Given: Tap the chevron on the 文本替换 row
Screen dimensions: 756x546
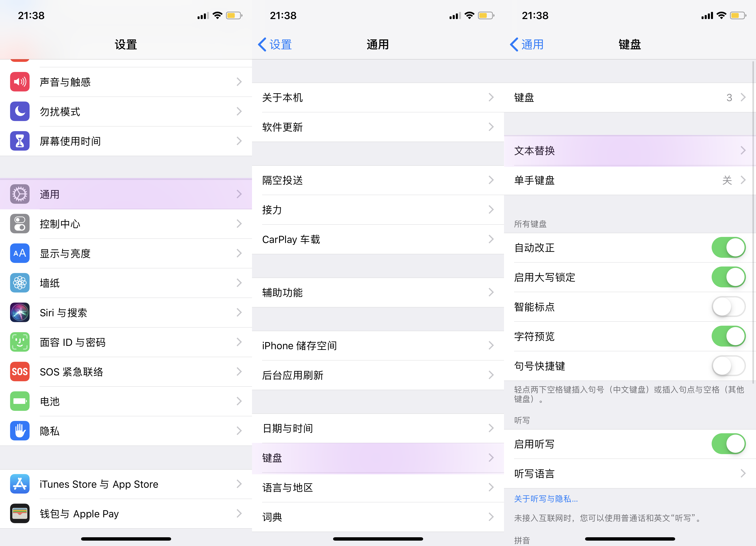Looking at the screenshot, I should coord(743,150).
